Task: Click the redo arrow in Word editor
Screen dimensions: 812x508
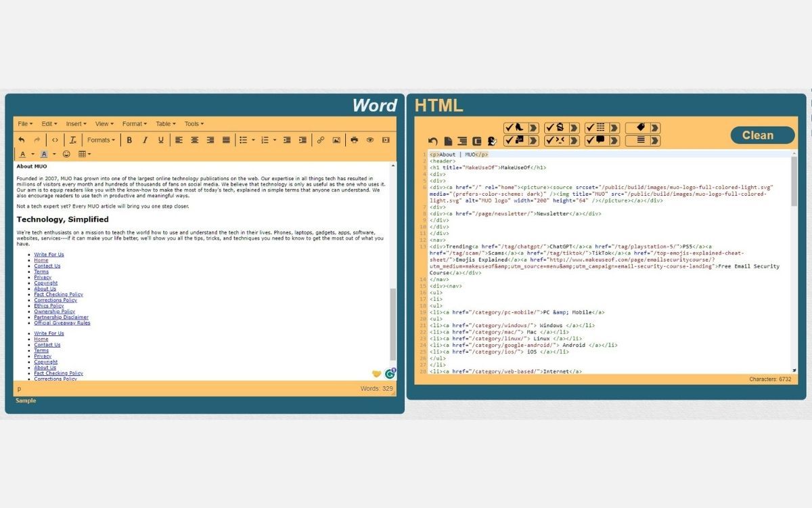Action: click(x=37, y=140)
